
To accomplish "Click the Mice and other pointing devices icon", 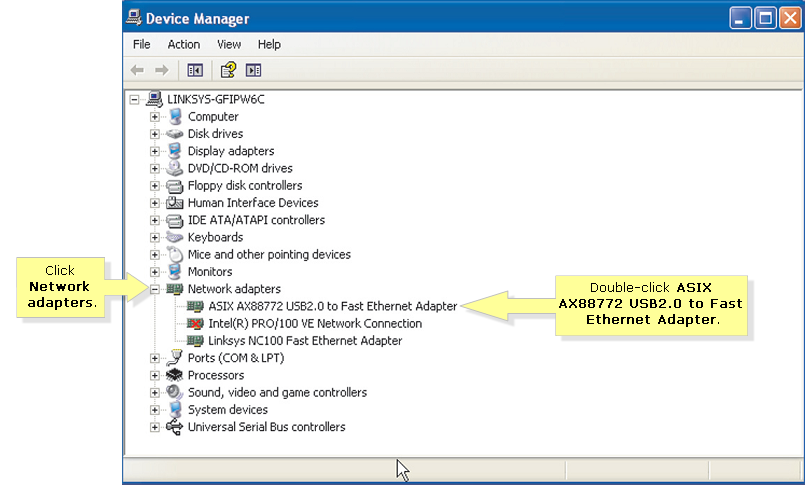I will (x=175, y=255).
